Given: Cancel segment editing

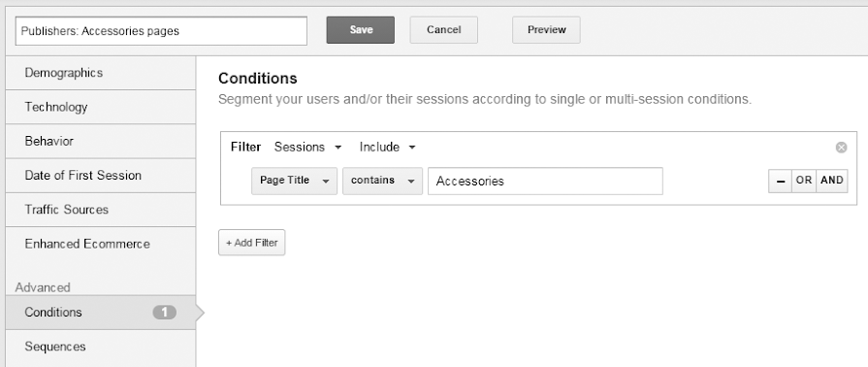Looking at the screenshot, I should tap(443, 30).
